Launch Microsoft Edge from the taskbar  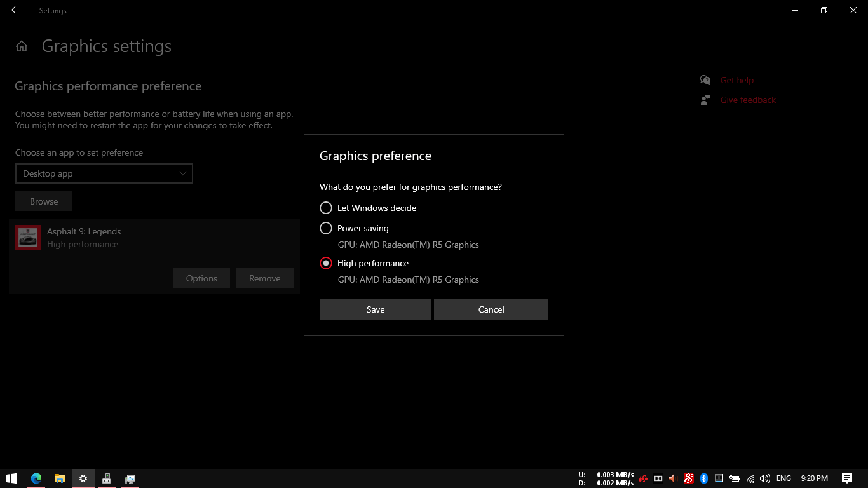36,478
